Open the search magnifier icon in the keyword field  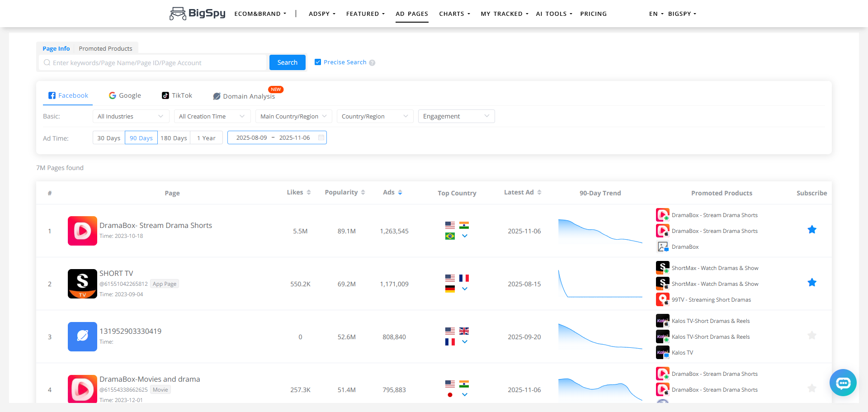pos(47,62)
